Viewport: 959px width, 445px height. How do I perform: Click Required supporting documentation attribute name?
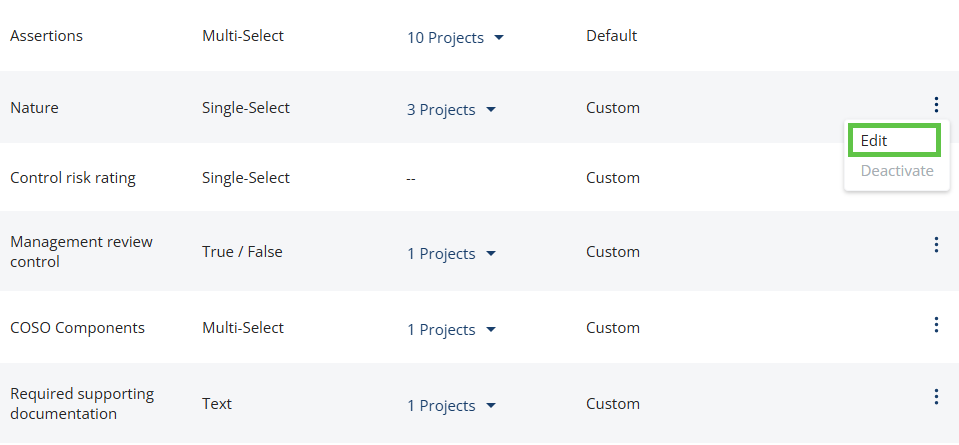[x=82, y=404]
